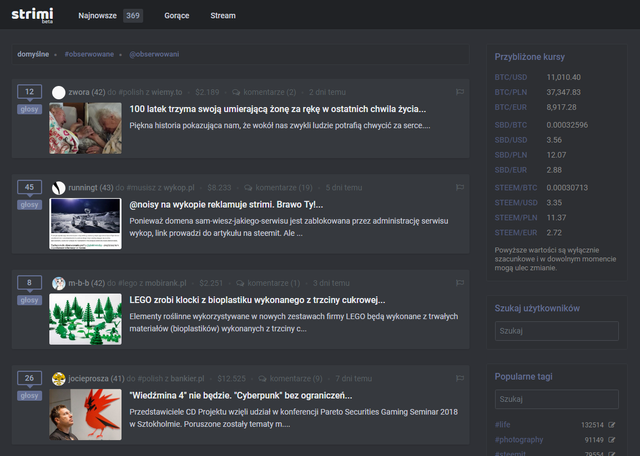
Task: Upvote the @noisy post (45 votes)
Action: [29, 187]
